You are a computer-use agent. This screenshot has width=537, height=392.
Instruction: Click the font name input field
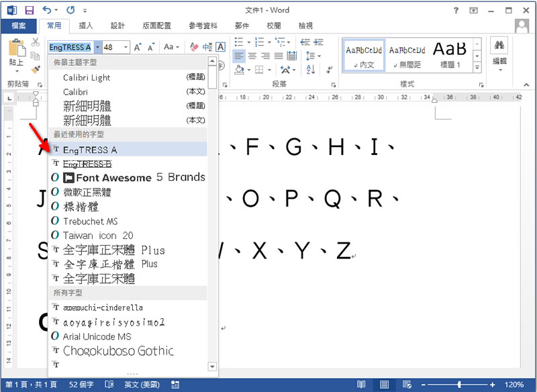tap(70, 47)
